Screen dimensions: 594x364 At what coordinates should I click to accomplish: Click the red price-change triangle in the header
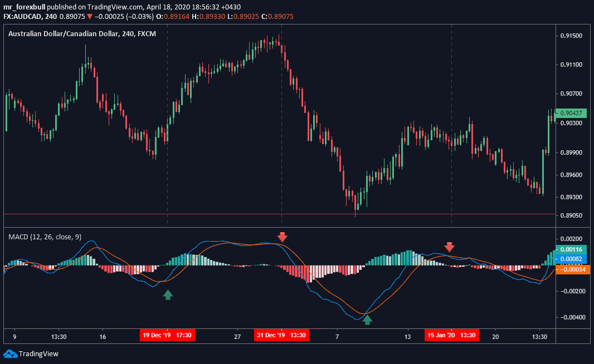click(x=89, y=17)
